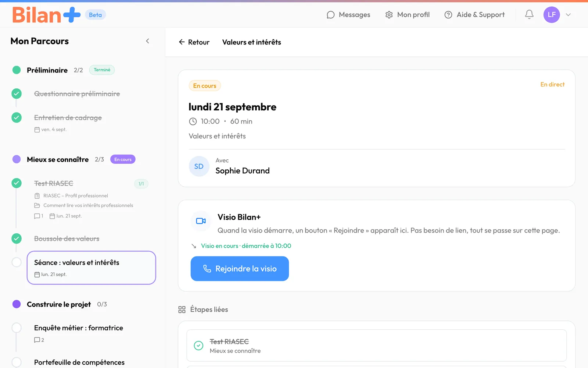Expand Construire le projet section

(59, 304)
